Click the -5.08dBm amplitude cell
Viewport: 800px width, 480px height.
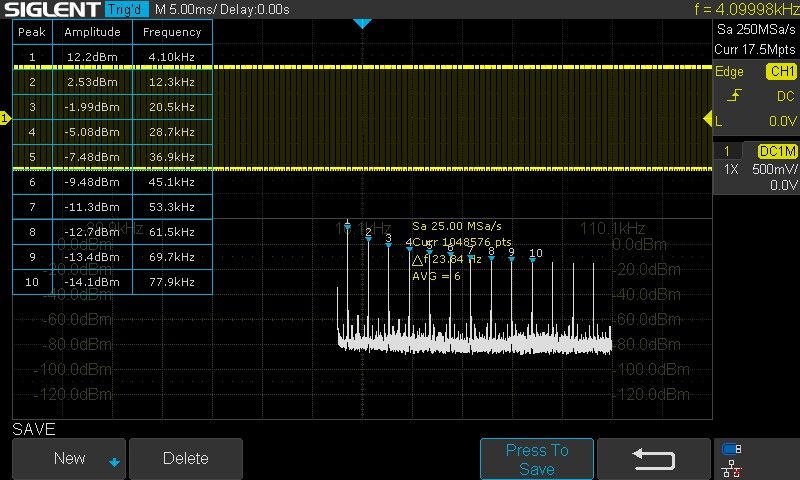coord(92,132)
